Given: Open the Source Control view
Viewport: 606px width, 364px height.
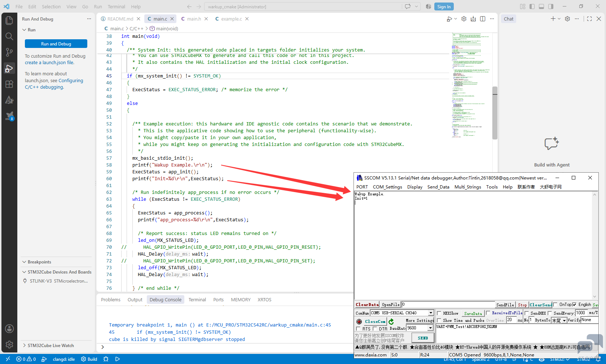Looking at the screenshot, I should [x=9, y=53].
